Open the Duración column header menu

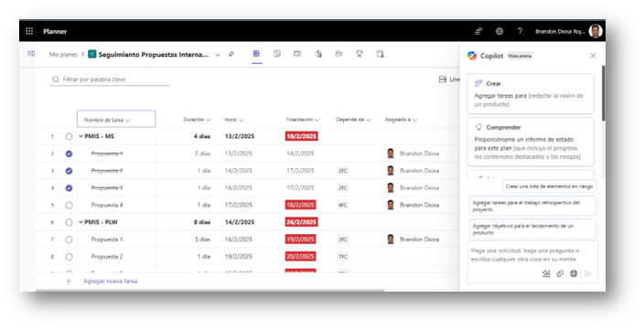[197, 120]
